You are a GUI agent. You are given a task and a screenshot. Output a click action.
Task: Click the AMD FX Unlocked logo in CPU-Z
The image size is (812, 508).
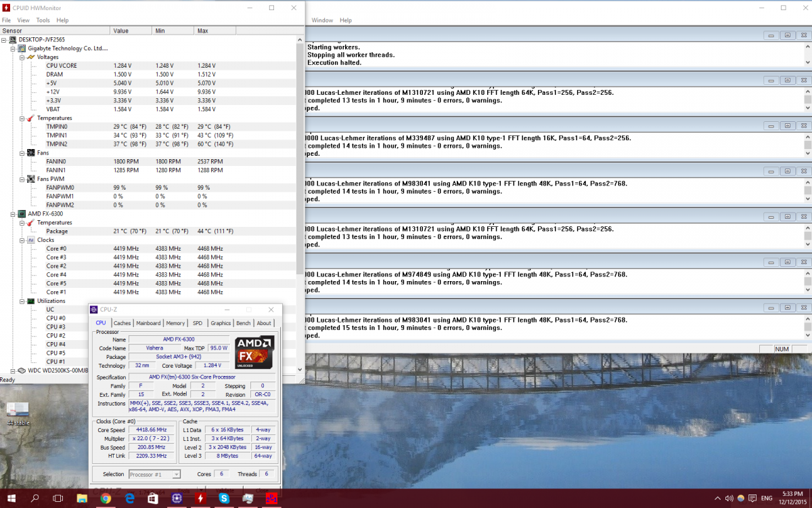point(254,352)
